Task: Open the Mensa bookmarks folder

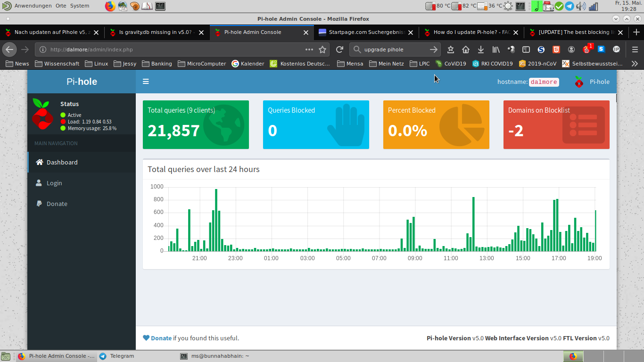Action: click(350, 64)
